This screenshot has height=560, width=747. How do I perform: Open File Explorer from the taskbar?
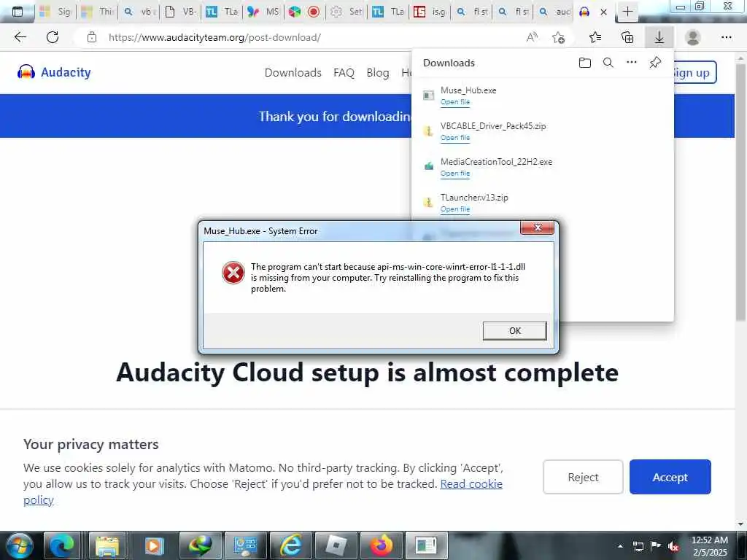point(107,545)
